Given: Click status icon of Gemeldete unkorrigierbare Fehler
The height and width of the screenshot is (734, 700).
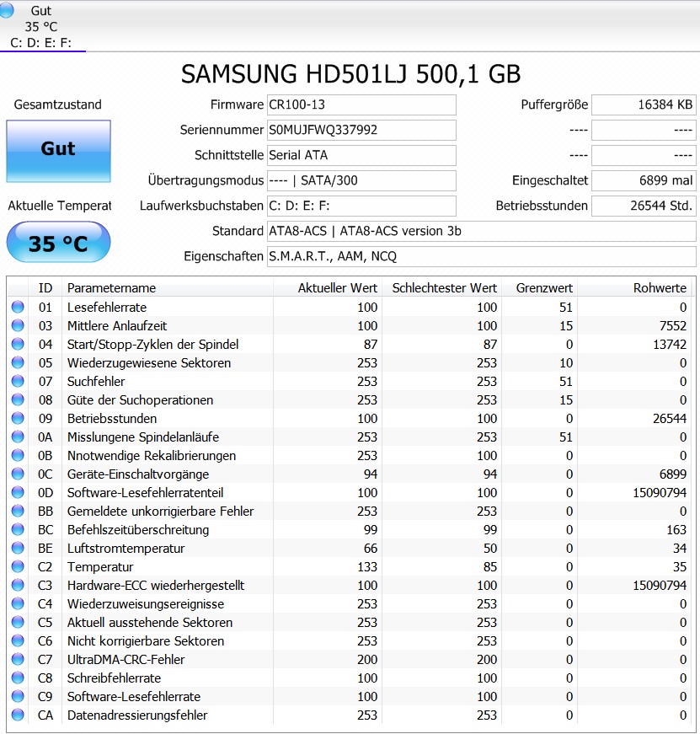Looking at the screenshot, I should (x=18, y=511).
